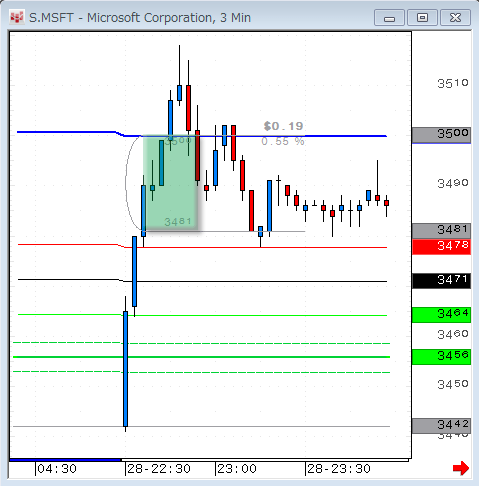The image size is (479, 486).
Task: Minimize the S.MSFT chart window
Action: click(389, 18)
